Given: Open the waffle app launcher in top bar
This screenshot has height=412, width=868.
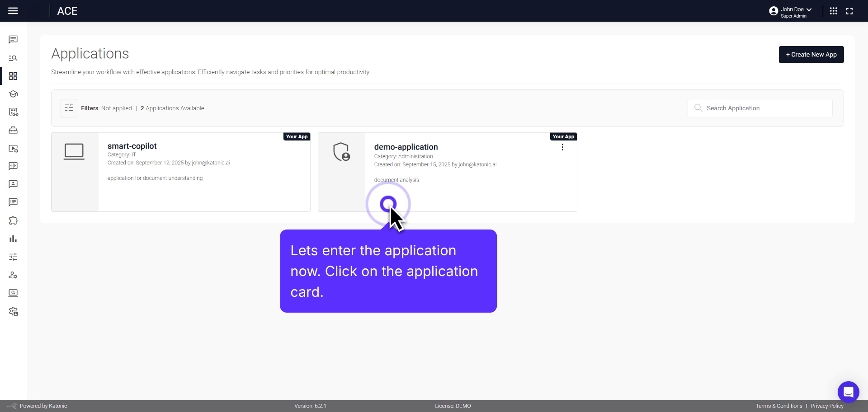Looking at the screenshot, I should coord(834,11).
